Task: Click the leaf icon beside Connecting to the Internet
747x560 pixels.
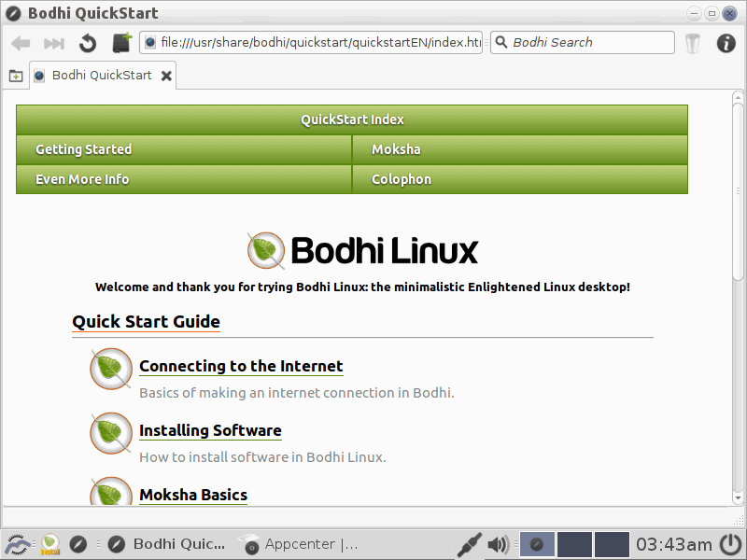Action: 111,369
